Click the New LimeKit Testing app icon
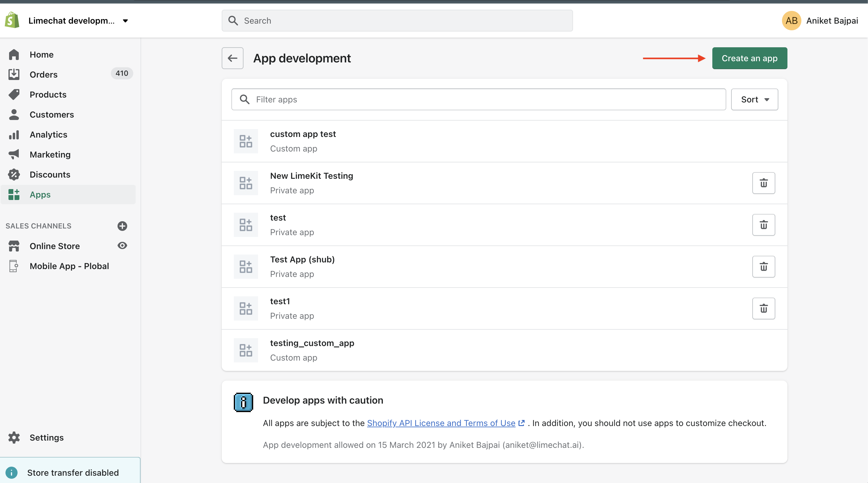The image size is (868, 483). tap(246, 183)
